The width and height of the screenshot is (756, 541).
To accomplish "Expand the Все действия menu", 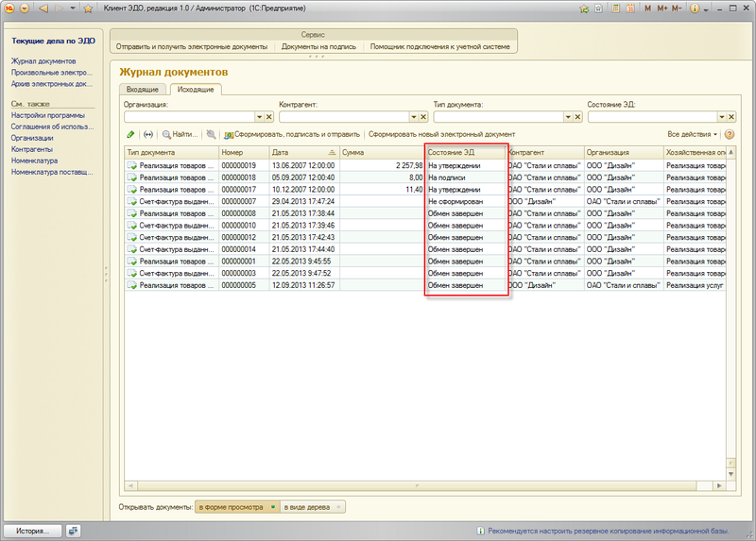I will click(693, 134).
